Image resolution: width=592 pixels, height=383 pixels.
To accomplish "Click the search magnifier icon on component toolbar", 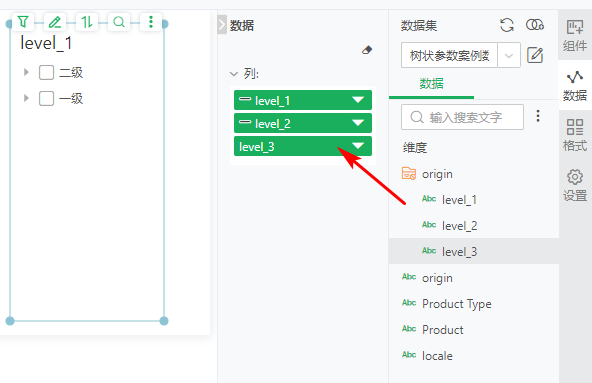I will [119, 22].
